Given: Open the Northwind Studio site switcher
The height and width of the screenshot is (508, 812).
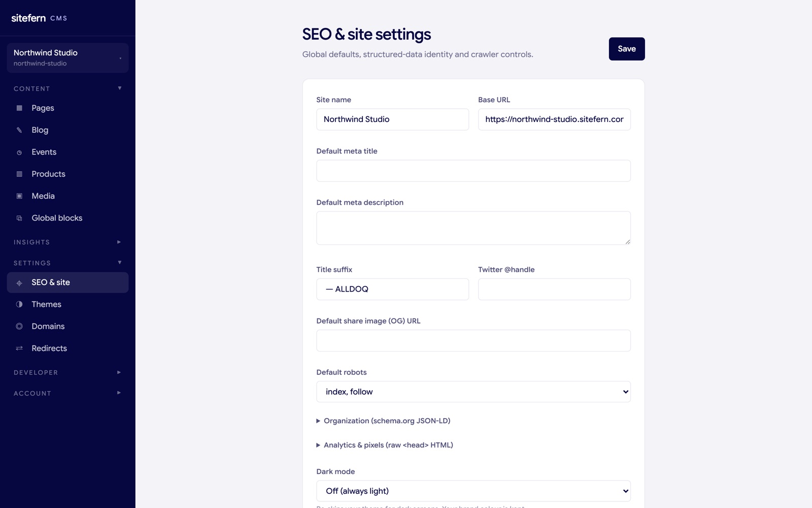Looking at the screenshot, I should point(67,58).
